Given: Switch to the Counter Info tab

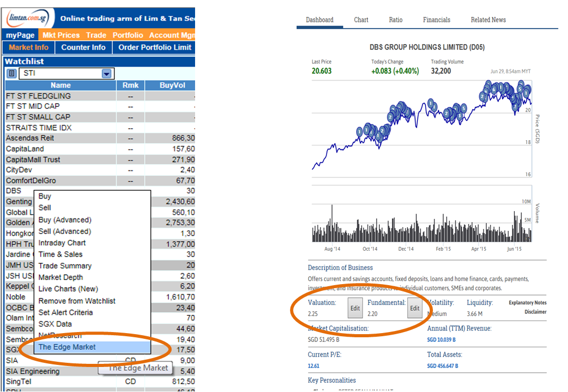Looking at the screenshot, I should tap(83, 47).
